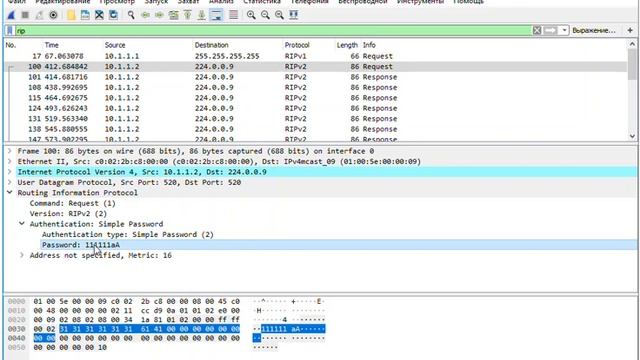Open the Помощь menu
The height and width of the screenshot is (360, 640).
click(469, 2)
